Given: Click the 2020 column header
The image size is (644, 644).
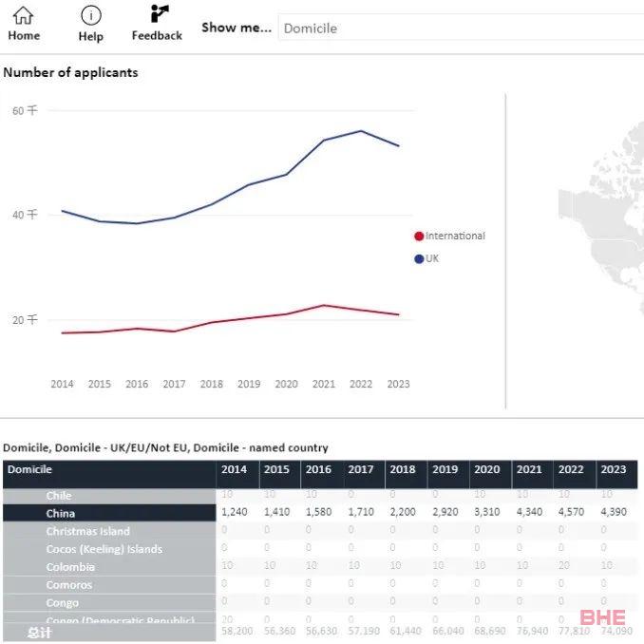Looking at the screenshot, I should [x=486, y=469].
